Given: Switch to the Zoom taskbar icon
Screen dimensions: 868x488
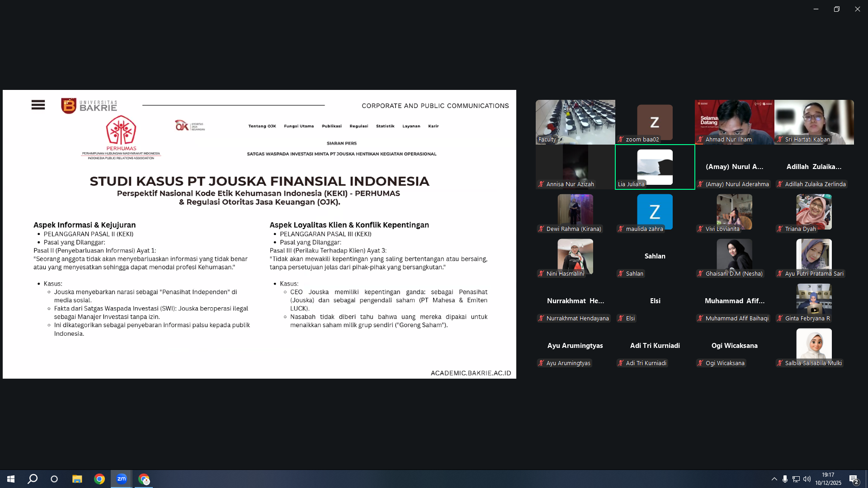Looking at the screenshot, I should [122, 479].
